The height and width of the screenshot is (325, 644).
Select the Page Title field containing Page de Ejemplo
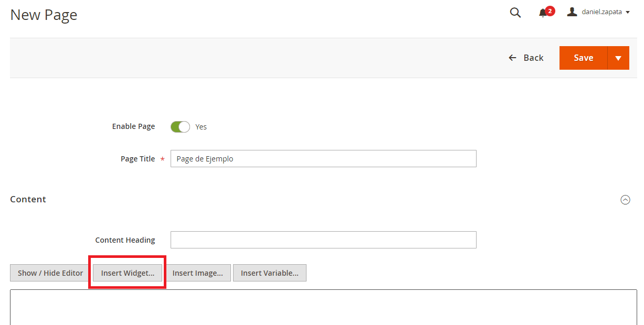point(323,158)
